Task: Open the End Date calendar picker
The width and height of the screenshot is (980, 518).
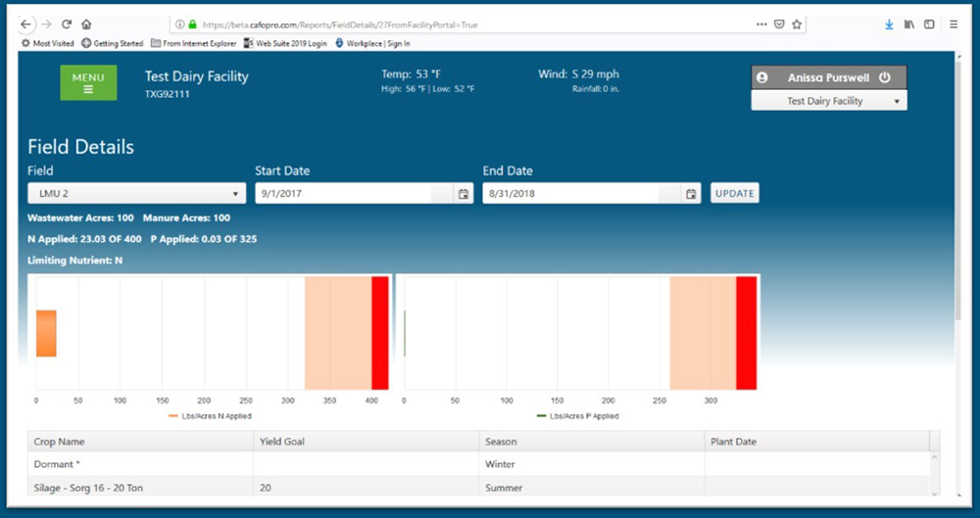Action: tap(691, 194)
